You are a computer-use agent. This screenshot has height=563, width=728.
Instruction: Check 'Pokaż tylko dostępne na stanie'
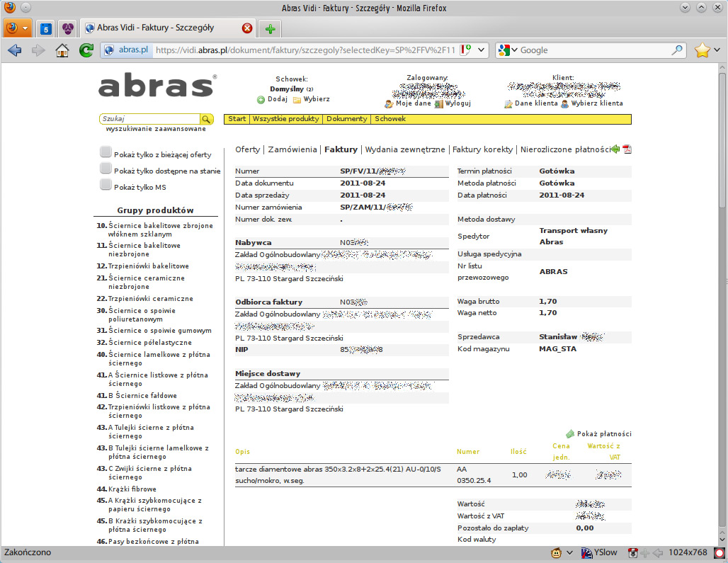pos(106,169)
